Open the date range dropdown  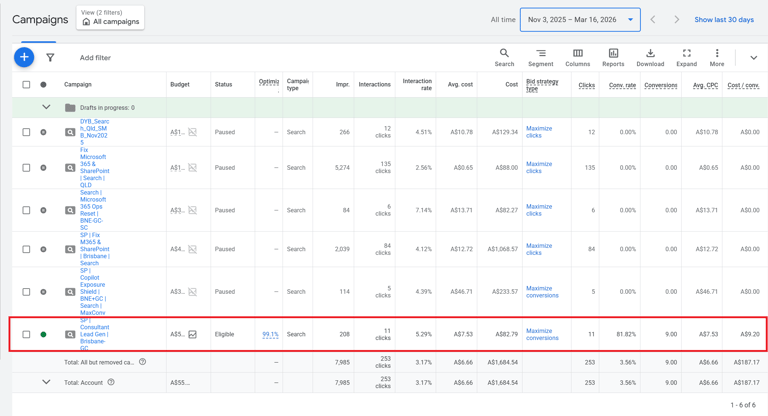tap(580, 19)
